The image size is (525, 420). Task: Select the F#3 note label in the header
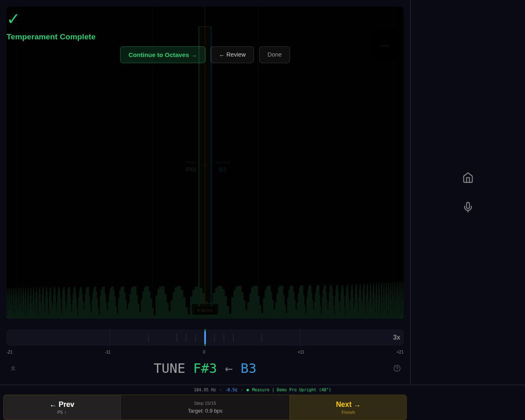point(205,368)
